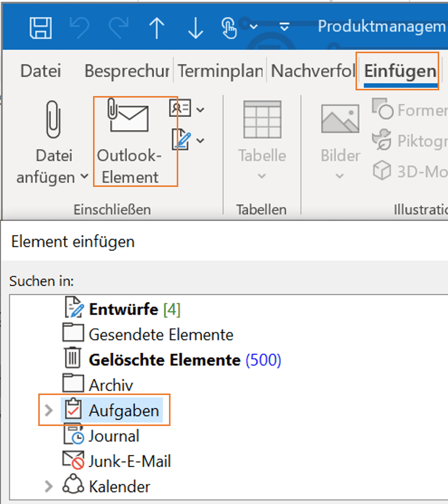Expand the Aufgaben folder arrow

(49, 410)
